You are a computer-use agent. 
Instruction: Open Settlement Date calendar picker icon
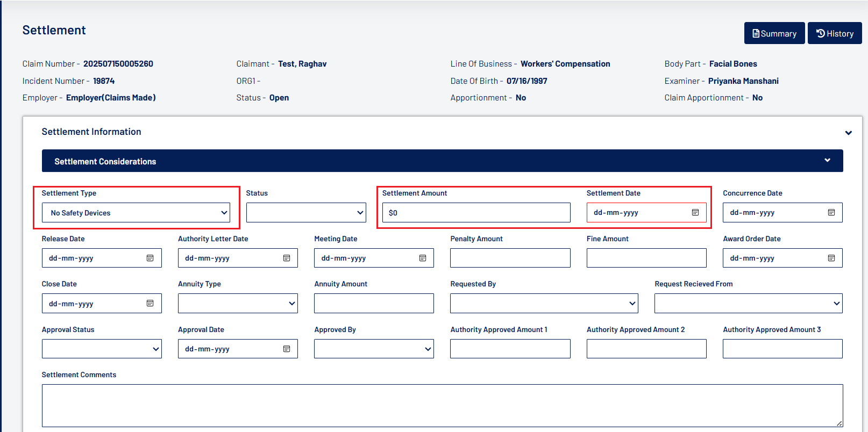695,213
